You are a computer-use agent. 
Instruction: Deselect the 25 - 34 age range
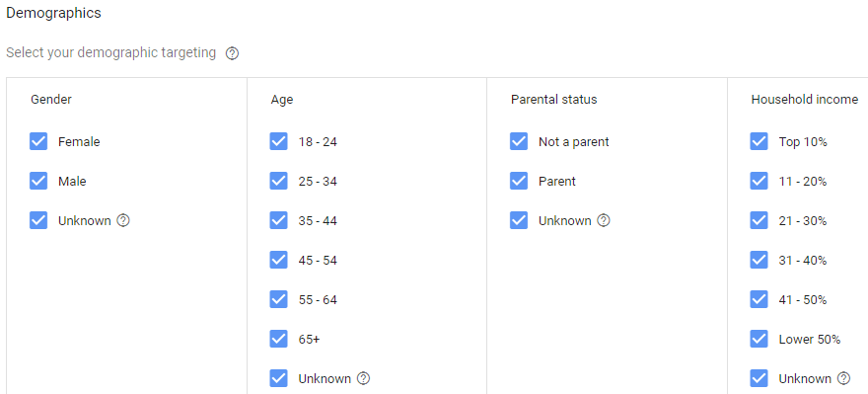click(278, 181)
